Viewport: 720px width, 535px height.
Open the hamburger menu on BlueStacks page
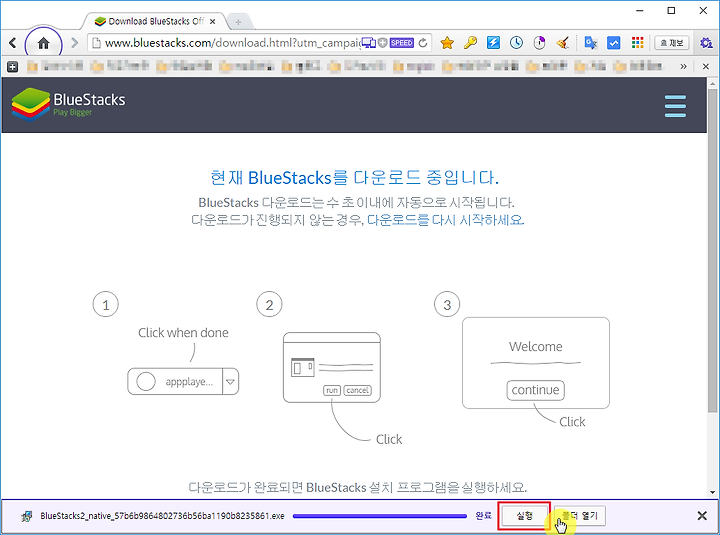tap(675, 106)
